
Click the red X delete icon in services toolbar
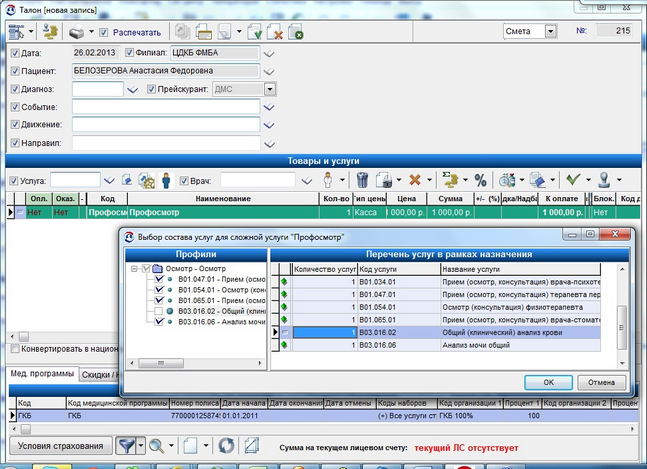click(x=415, y=180)
